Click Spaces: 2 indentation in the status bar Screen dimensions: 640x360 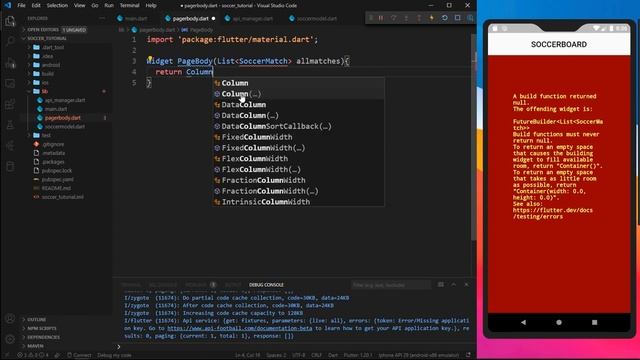276,355
